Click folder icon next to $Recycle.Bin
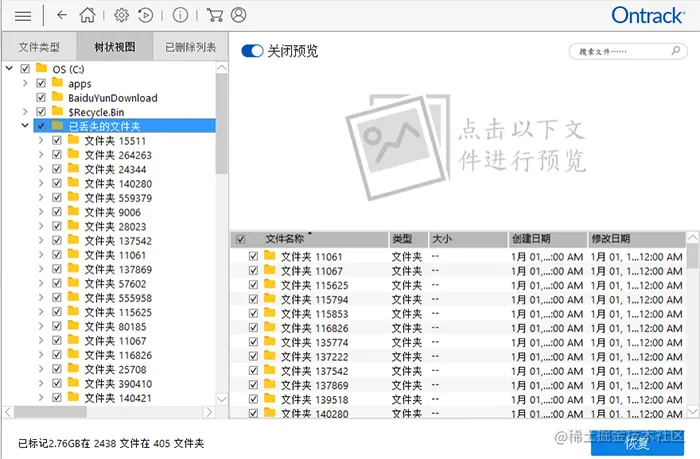 pos(58,111)
